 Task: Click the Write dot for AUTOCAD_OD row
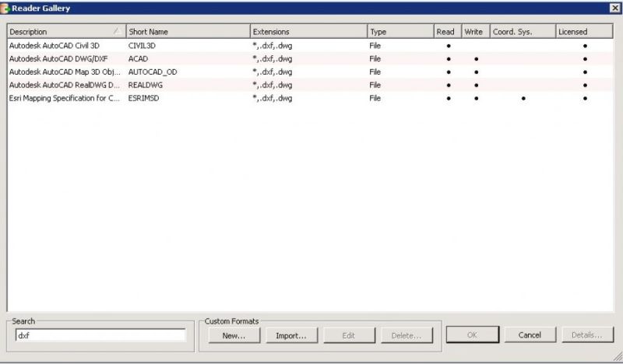pos(476,72)
